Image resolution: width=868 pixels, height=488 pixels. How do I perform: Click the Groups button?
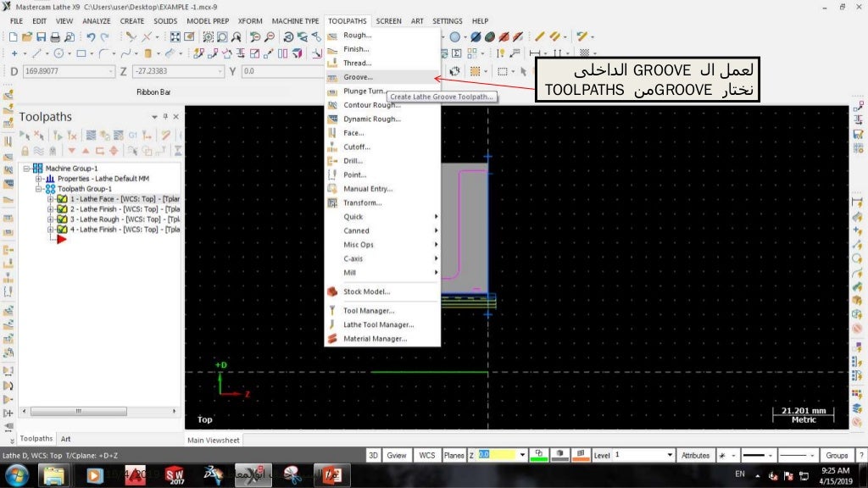[x=837, y=455]
